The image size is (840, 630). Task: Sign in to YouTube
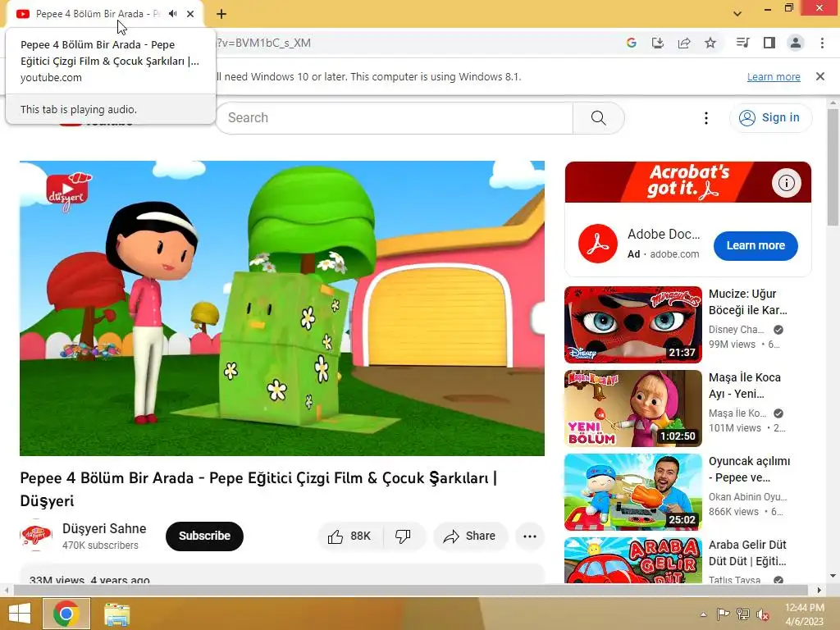pos(770,118)
